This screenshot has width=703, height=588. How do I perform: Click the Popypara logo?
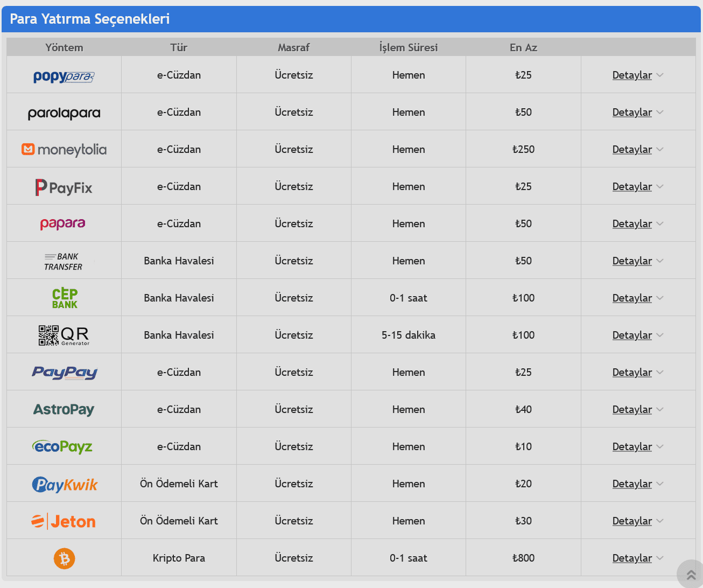pos(64,77)
